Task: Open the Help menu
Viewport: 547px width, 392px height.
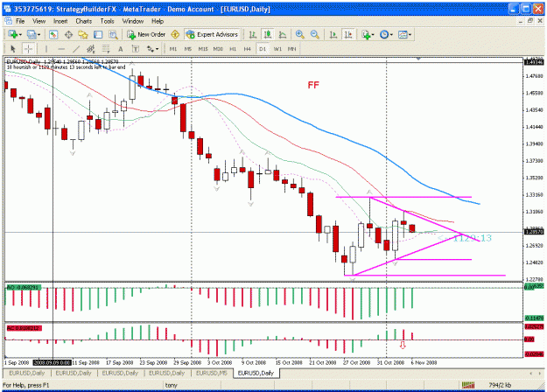Action: tap(158, 21)
